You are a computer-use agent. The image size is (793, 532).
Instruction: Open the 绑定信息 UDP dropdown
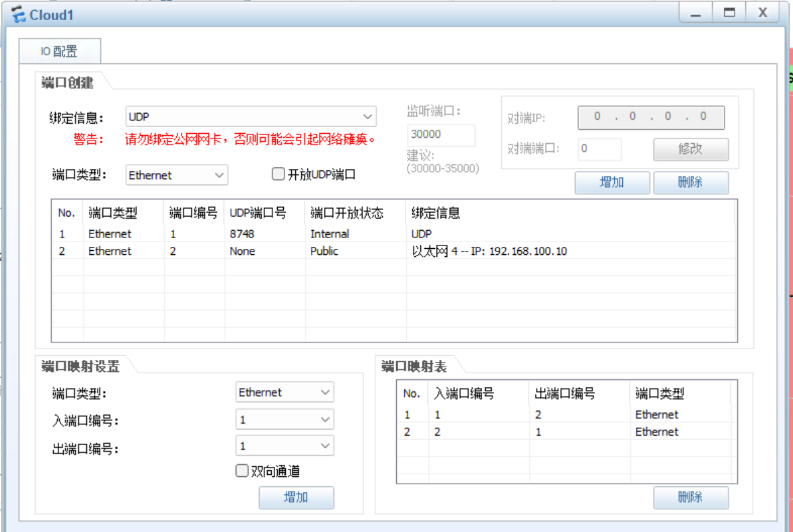click(250, 117)
